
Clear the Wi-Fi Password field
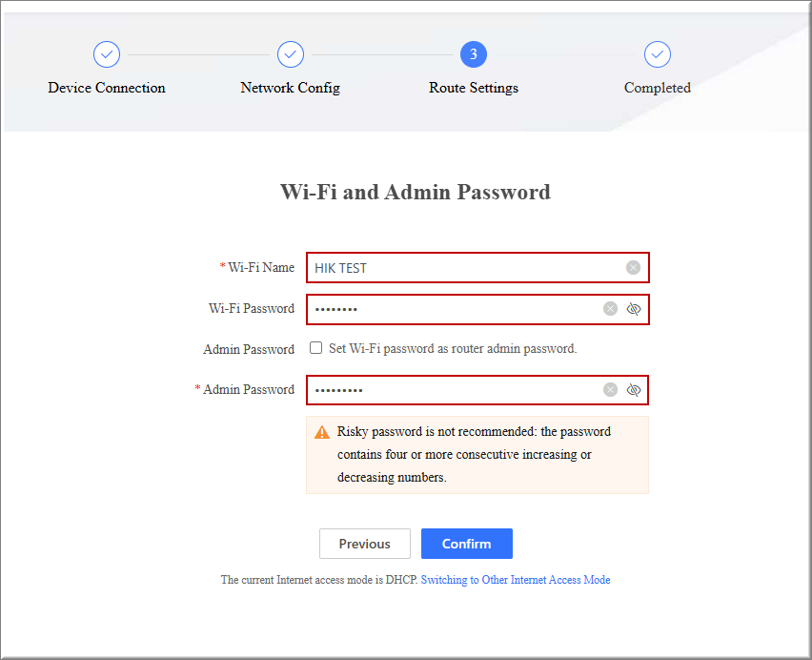(x=610, y=309)
